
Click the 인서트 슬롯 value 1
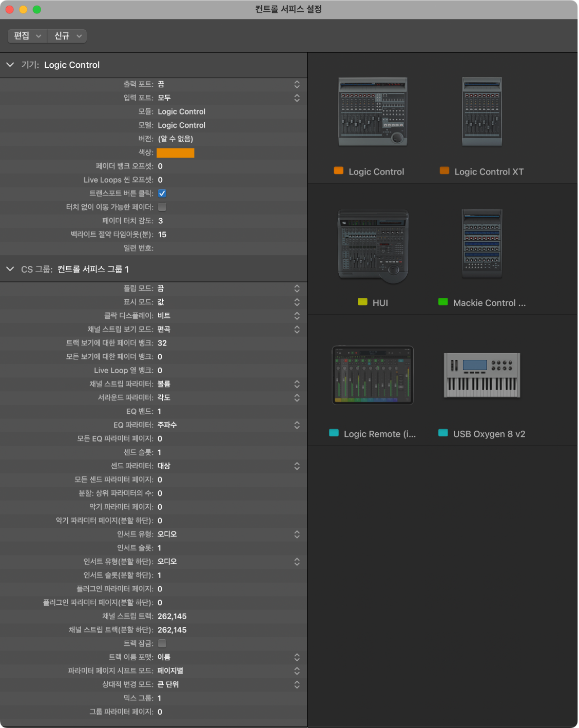pos(160,548)
